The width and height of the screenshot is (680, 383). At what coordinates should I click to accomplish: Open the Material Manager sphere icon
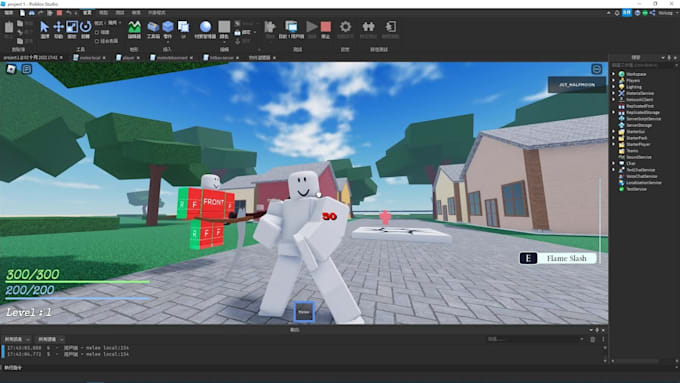click(205, 29)
